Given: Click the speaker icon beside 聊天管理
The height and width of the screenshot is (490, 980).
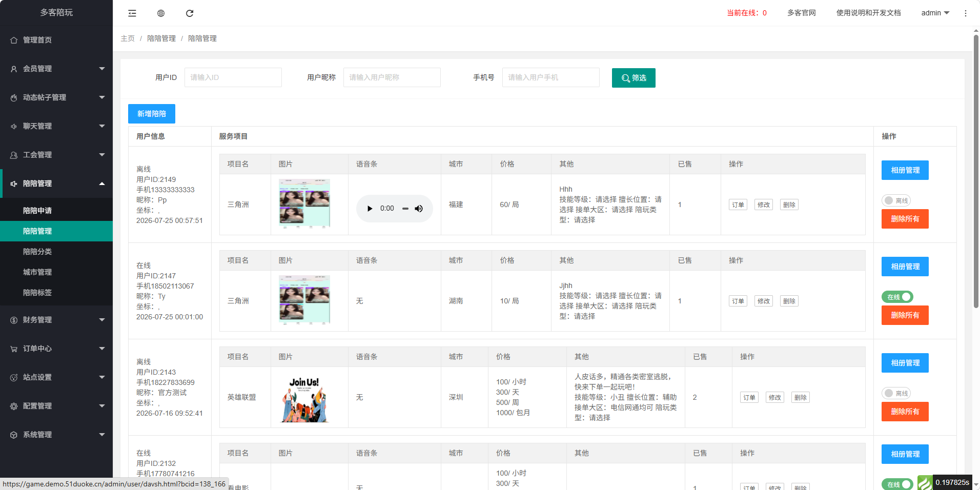Looking at the screenshot, I should (x=14, y=126).
